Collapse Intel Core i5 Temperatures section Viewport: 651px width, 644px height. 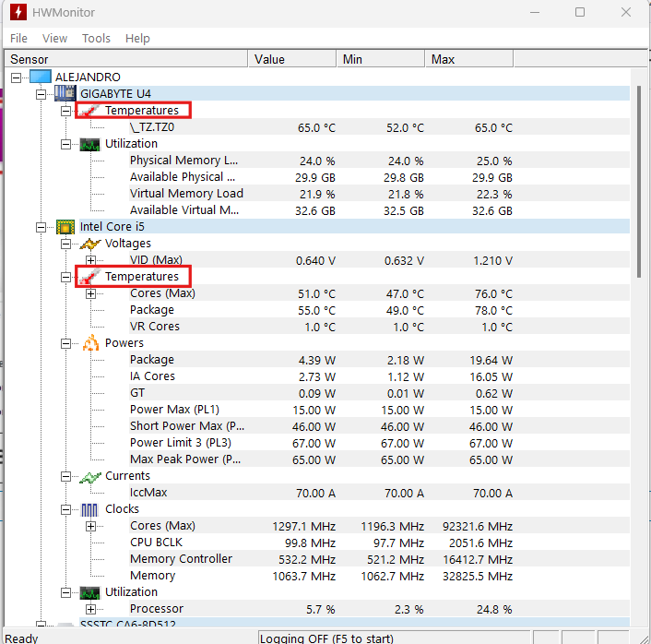[65, 277]
